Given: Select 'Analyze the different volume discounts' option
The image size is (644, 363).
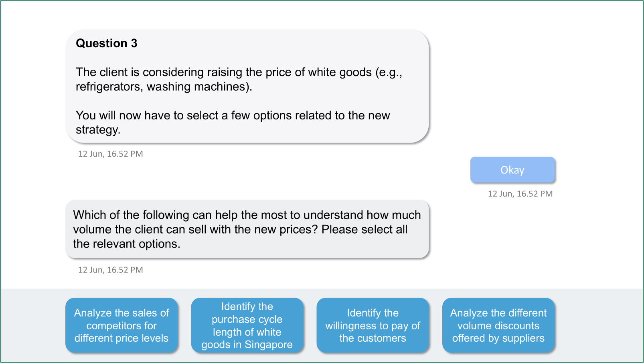Looking at the screenshot, I should 498,325.
